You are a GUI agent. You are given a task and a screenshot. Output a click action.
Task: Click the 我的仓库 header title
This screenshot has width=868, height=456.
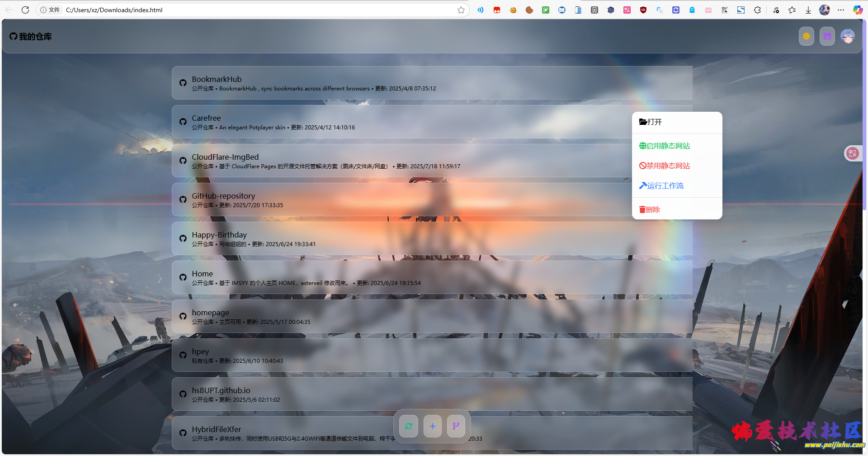pyautogui.click(x=31, y=37)
